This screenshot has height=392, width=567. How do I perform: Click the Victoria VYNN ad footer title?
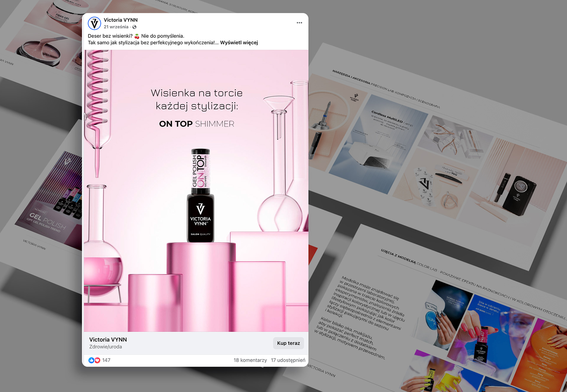click(108, 339)
